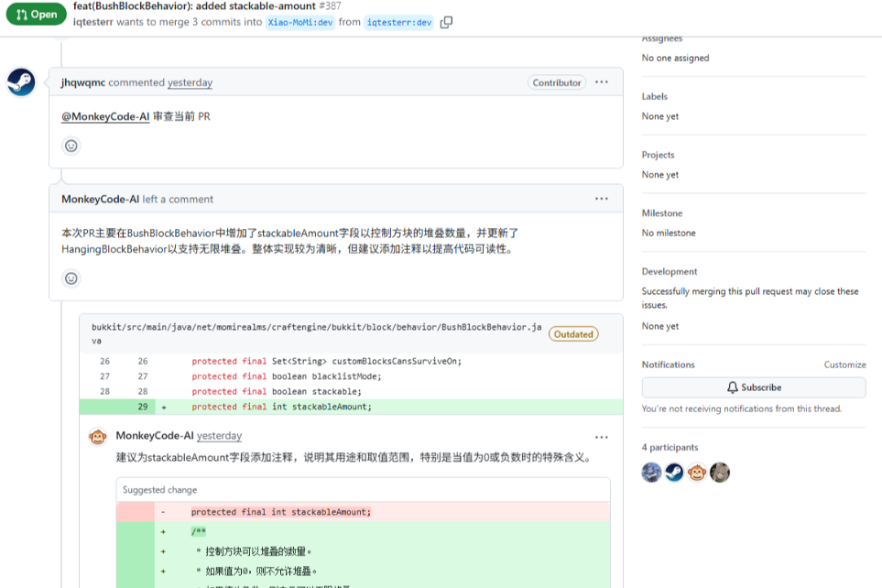This screenshot has width=882, height=588.
Task: Open options menu for MonkeyCode-AI review
Action: pos(602,199)
